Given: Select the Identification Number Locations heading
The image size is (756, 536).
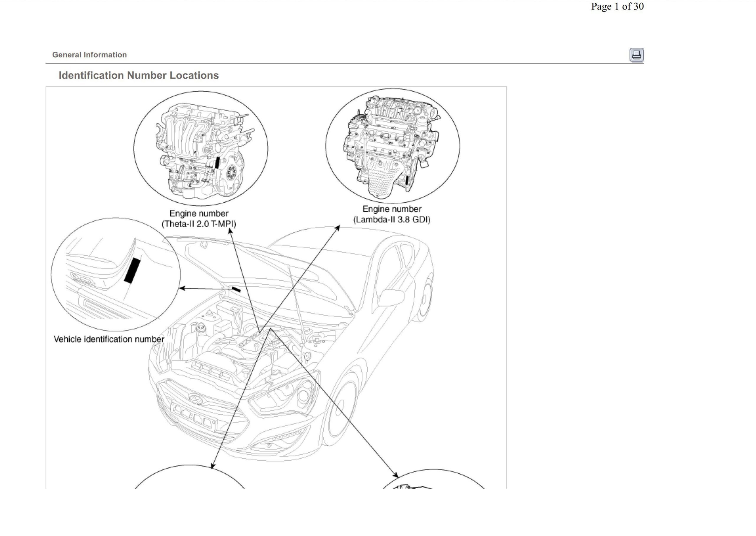Looking at the screenshot, I should point(138,75).
